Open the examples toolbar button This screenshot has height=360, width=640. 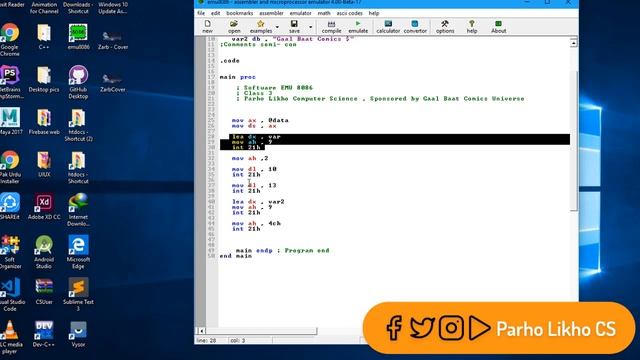tap(260, 27)
